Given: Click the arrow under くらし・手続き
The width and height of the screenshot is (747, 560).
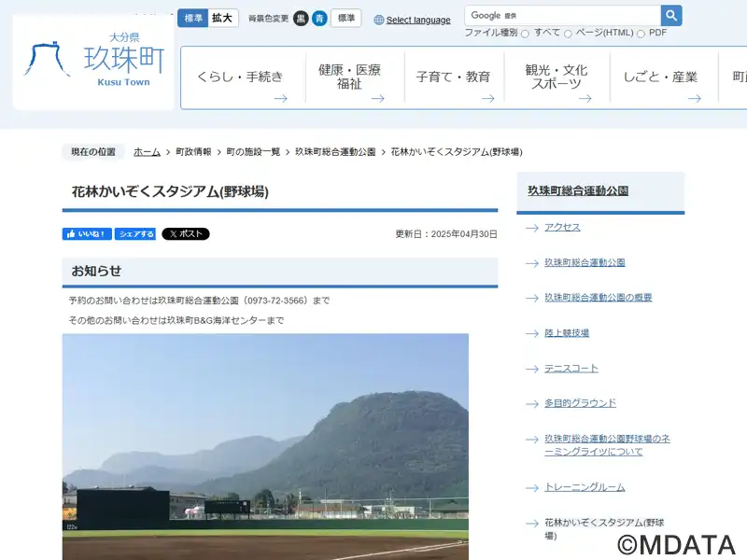Looking at the screenshot, I should [280, 98].
